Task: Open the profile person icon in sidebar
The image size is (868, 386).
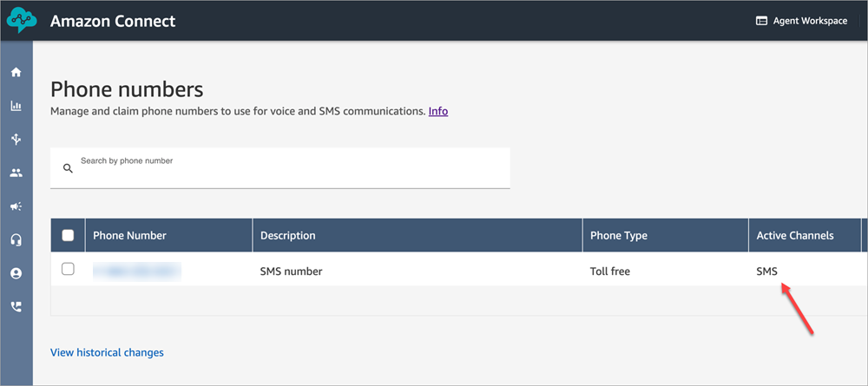Action: (16, 273)
